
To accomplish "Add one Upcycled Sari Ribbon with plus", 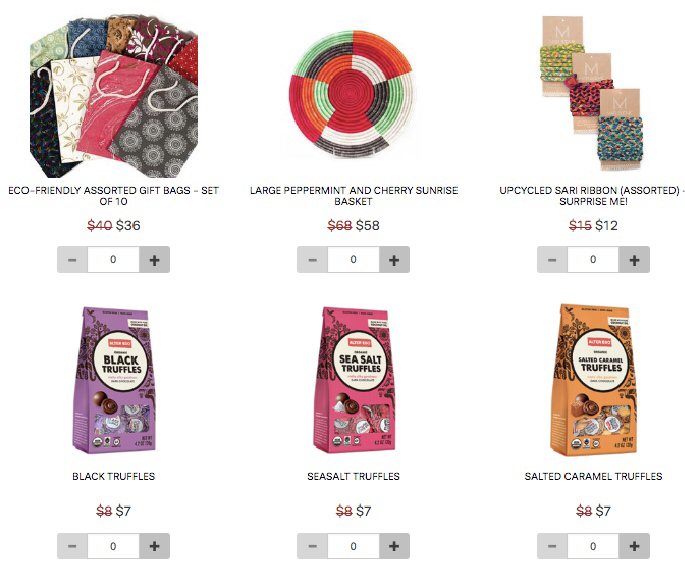I will (x=634, y=260).
